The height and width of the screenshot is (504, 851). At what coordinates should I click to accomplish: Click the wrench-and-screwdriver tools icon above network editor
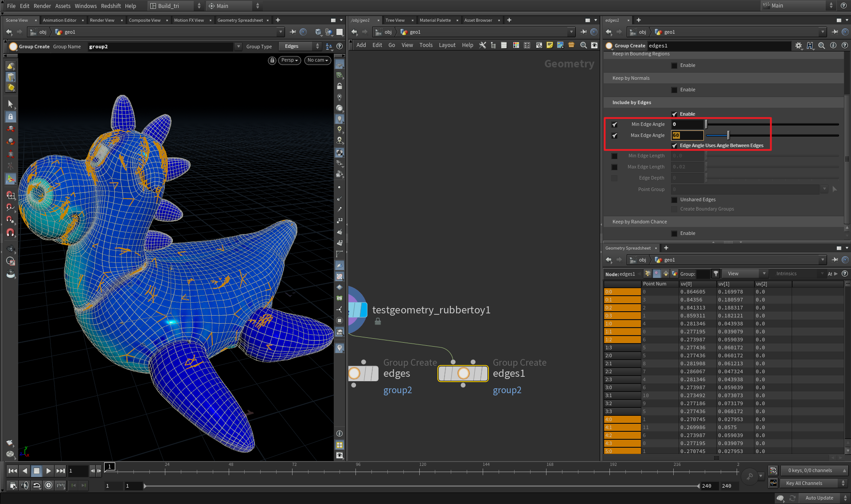tap(483, 45)
